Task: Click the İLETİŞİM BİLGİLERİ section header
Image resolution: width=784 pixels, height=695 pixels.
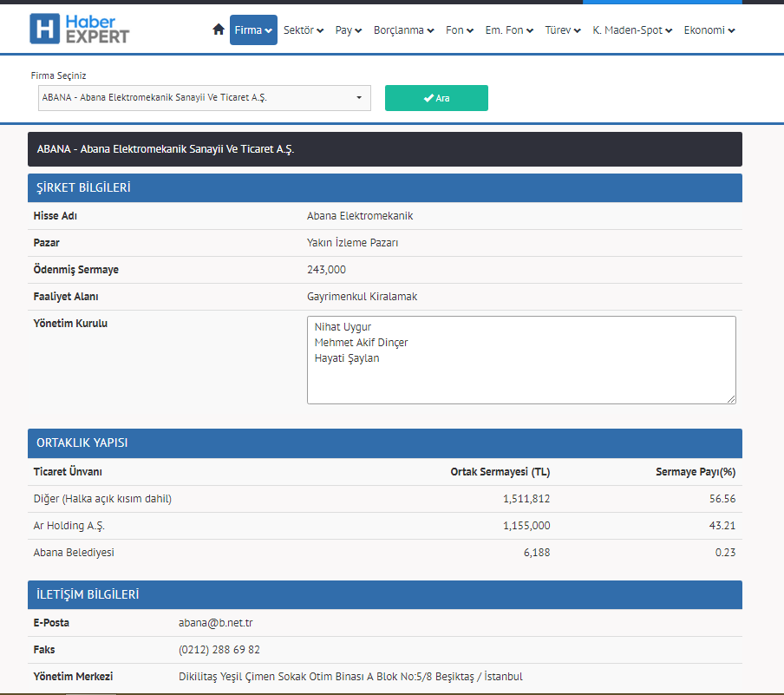Action: (x=385, y=594)
